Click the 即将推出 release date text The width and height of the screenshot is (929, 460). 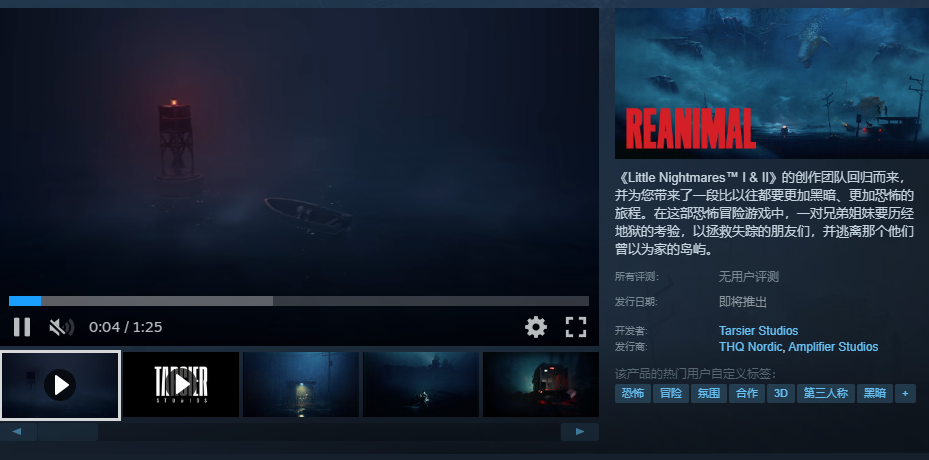coord(743,302)
